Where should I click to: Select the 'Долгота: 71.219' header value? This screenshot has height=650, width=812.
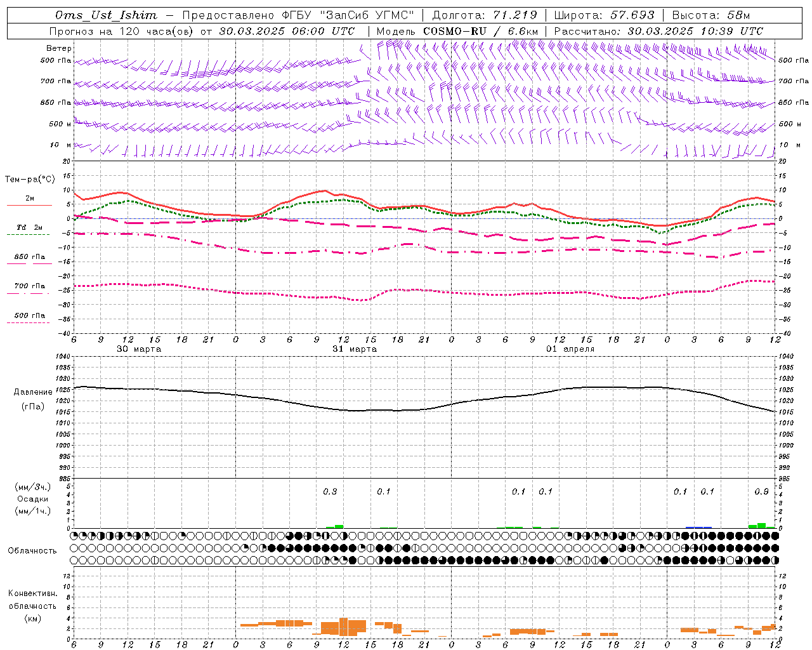485,15
